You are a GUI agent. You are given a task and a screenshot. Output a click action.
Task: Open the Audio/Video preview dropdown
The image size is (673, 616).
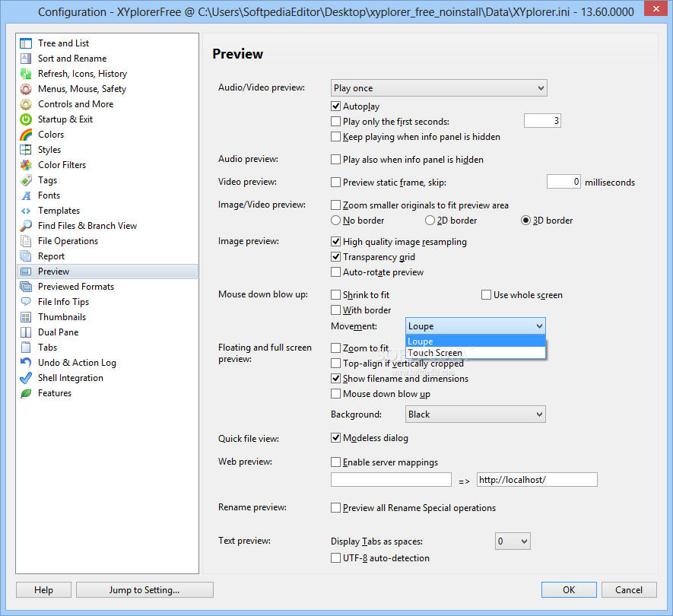[439, 88]
